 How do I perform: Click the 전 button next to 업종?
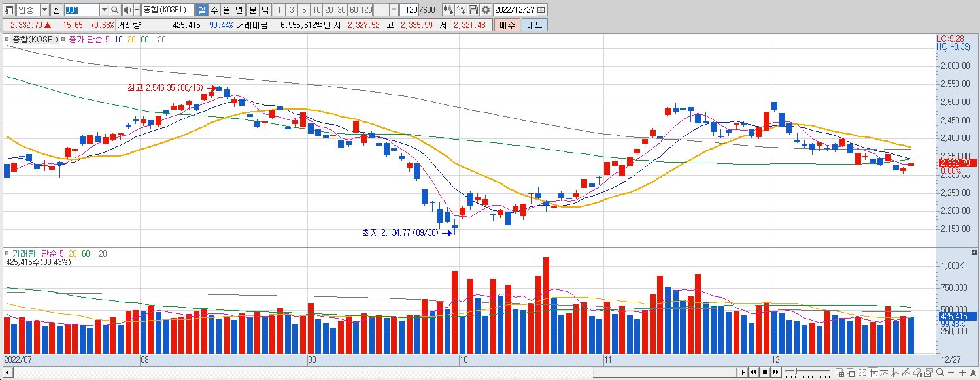click(57, 10)
